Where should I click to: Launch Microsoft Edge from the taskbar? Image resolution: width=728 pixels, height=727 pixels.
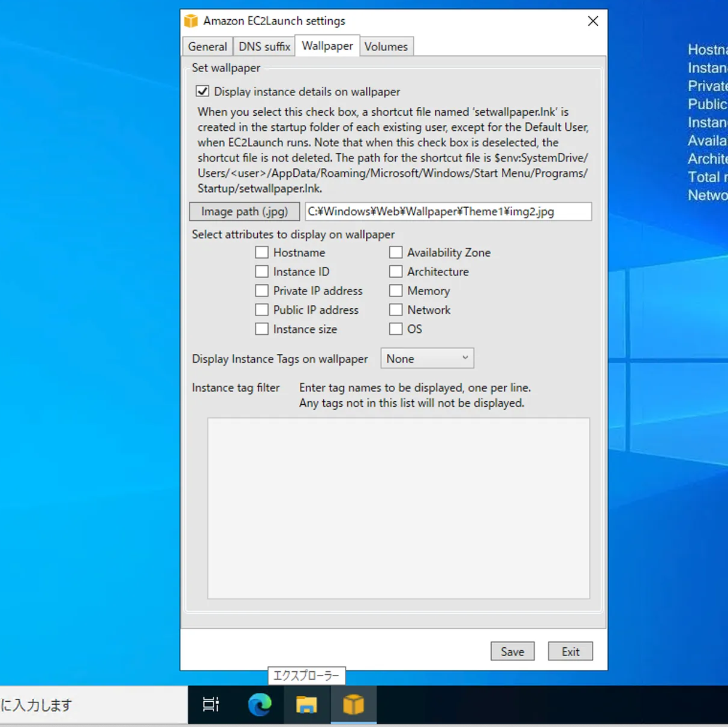(x=260, y=704)
